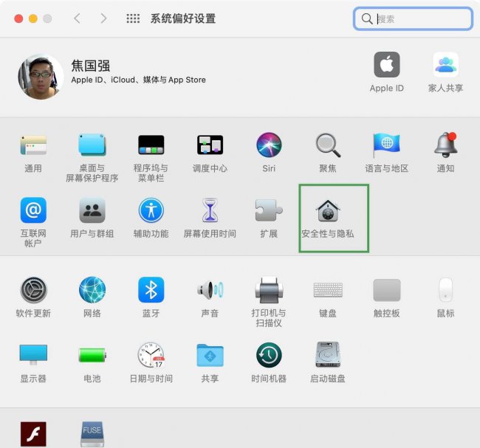Close the 系统偏好设置 window

pyautogui.click(x=18, y=18)
